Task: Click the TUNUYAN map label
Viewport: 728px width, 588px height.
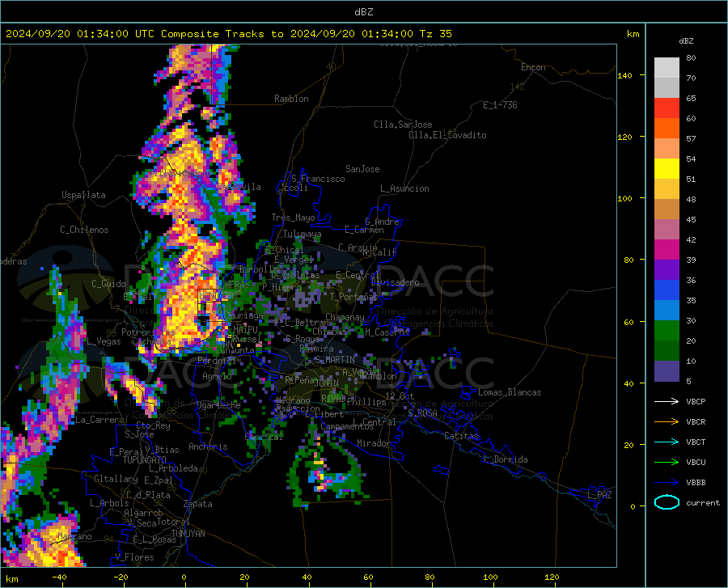Action: [188, 534]
